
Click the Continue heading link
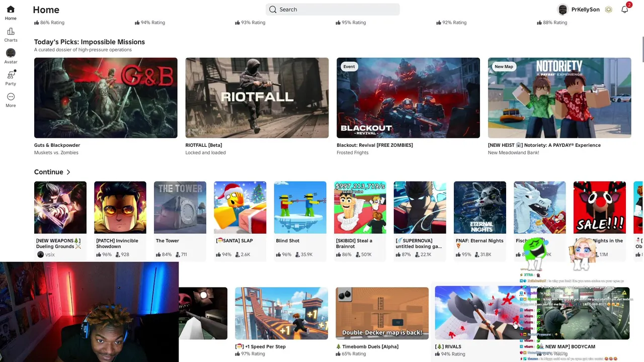(x=49, y=172)
